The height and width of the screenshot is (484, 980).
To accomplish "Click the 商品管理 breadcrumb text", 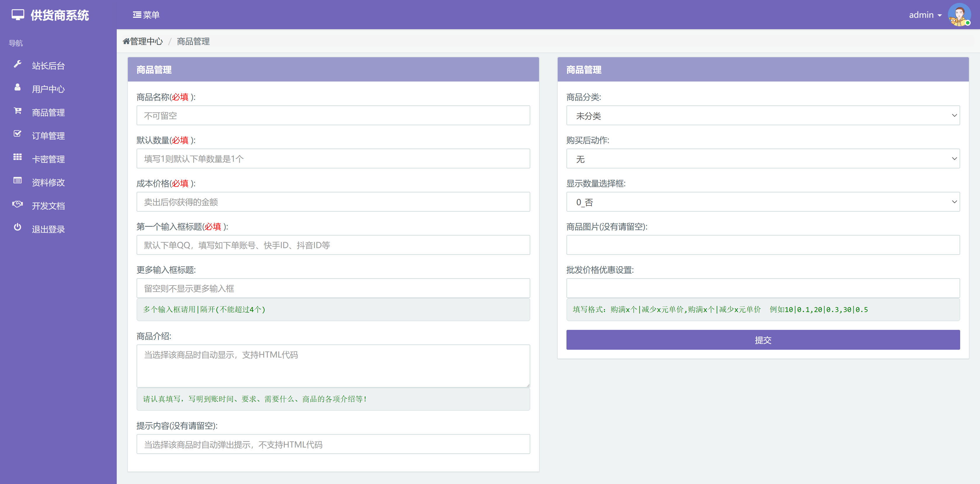I will pos(193,41).
